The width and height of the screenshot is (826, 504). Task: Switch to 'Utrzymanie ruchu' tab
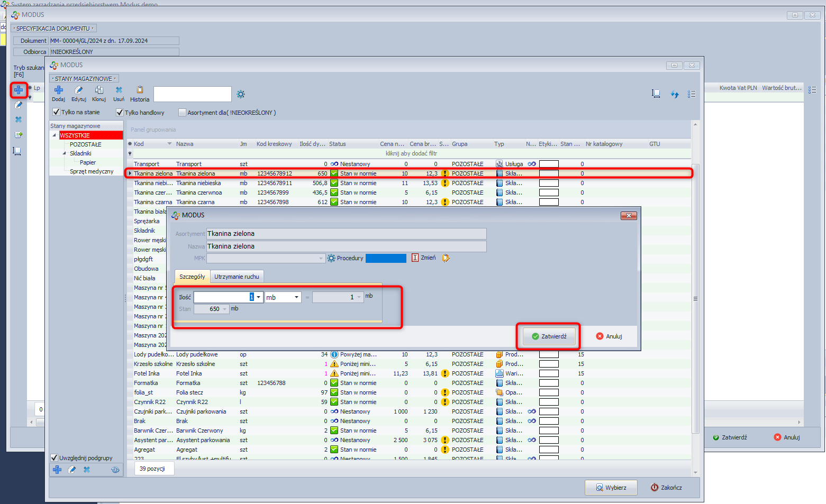237,277
